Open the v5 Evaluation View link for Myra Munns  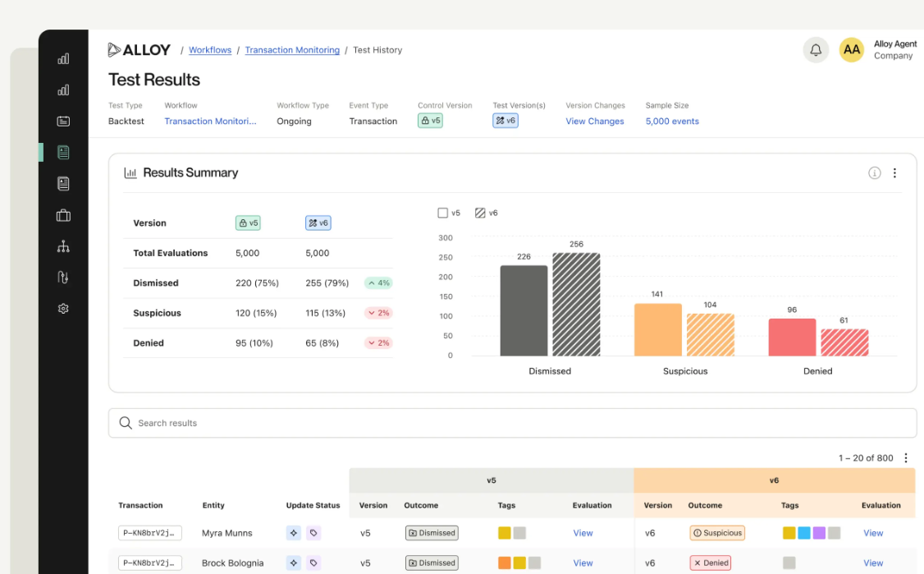[x=583, y=533]
